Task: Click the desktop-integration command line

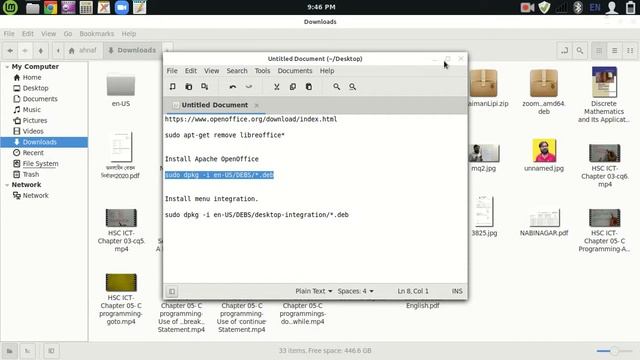Action: coord(257,215)
